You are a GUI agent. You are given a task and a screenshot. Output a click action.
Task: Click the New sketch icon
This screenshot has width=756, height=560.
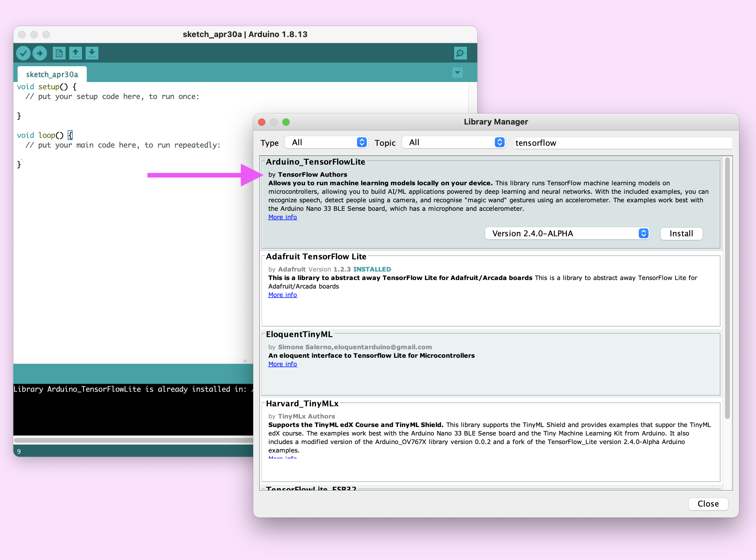(x=59, y=53)
